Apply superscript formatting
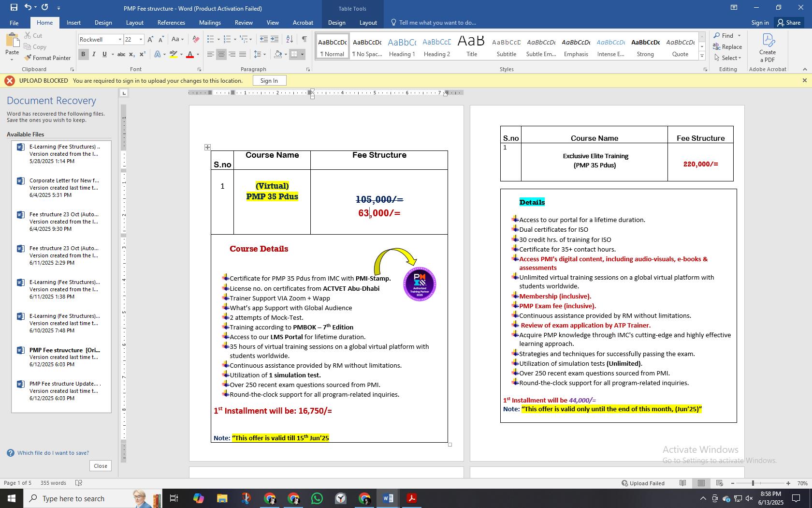Screen dimensions: 812x508 (x=143, y=54)
